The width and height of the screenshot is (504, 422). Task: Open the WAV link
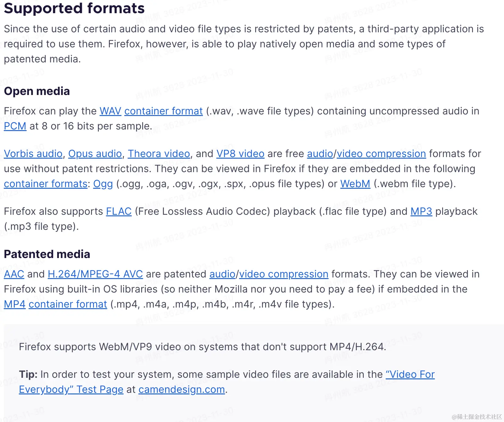(110, 111)
